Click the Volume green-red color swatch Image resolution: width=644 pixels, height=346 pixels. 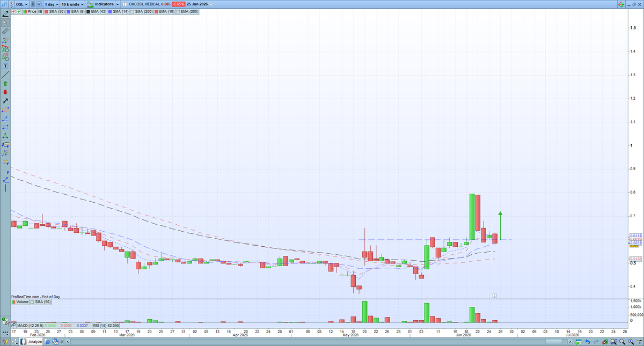13,302
